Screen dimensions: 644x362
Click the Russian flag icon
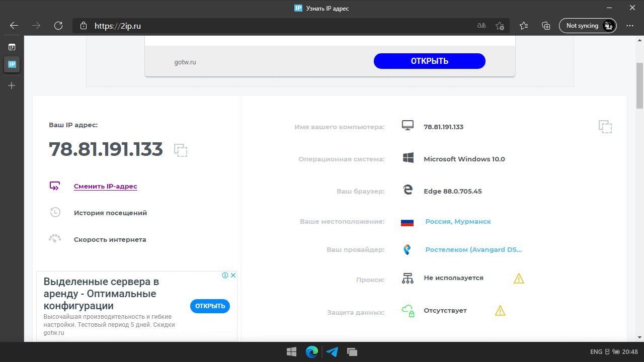[x=407, y=222]
